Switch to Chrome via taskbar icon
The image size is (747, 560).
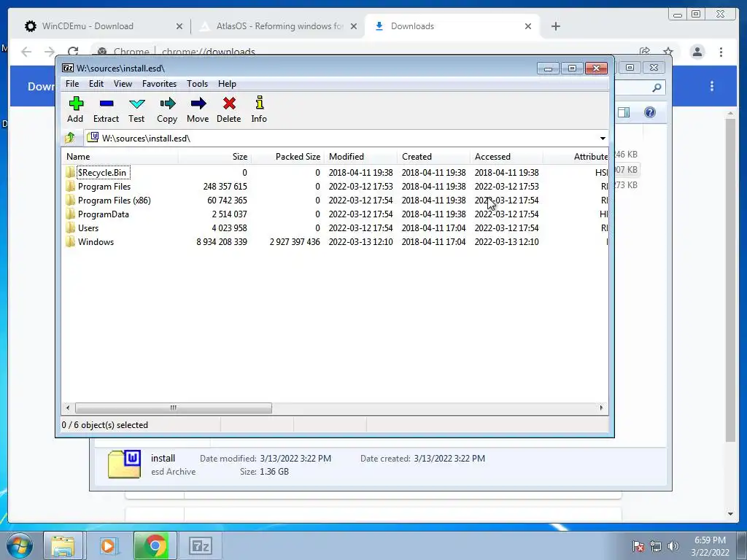tap(155, 545)
